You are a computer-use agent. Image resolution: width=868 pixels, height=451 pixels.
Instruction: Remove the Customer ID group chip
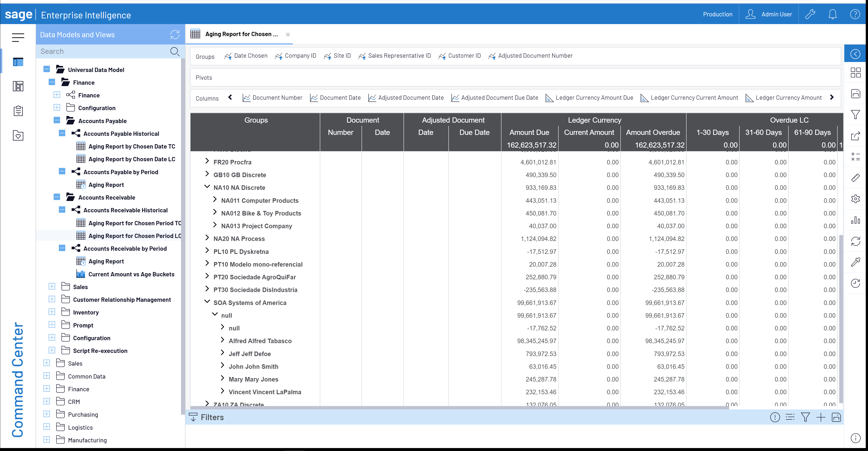click(460, 56)
